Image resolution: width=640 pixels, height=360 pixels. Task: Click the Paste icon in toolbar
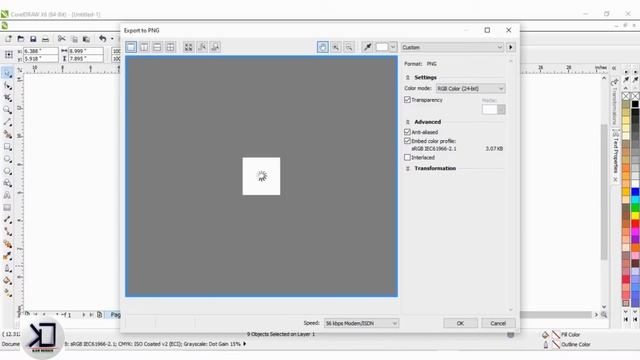86,39
